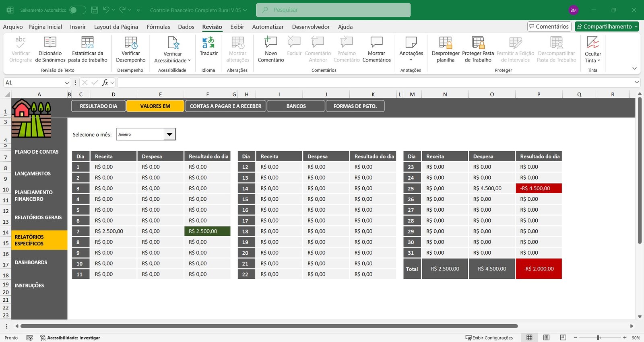Switch to page break preview view

coord(563,338)
